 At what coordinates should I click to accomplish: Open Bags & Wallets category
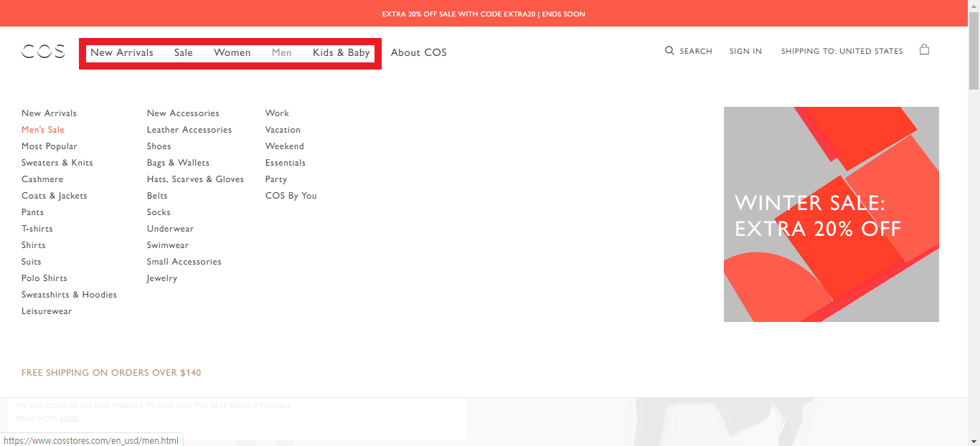click(178, 163)
